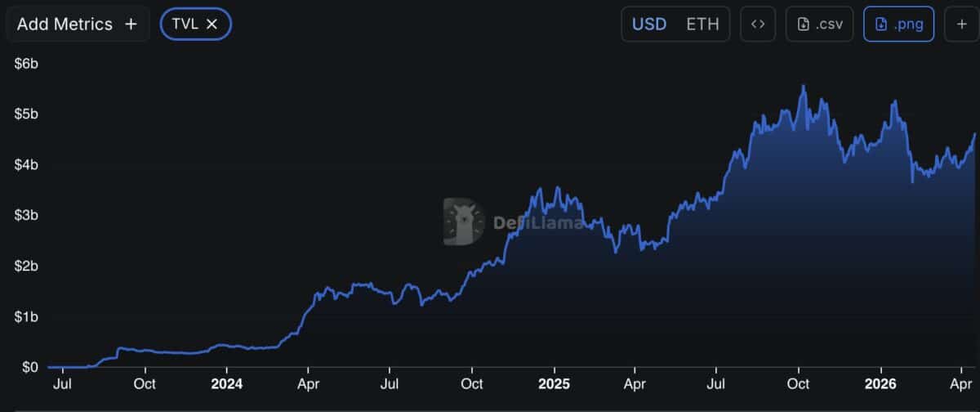Click the first Jul label on the x-axis
Screen dimensions: 980x412
(63, 383)
